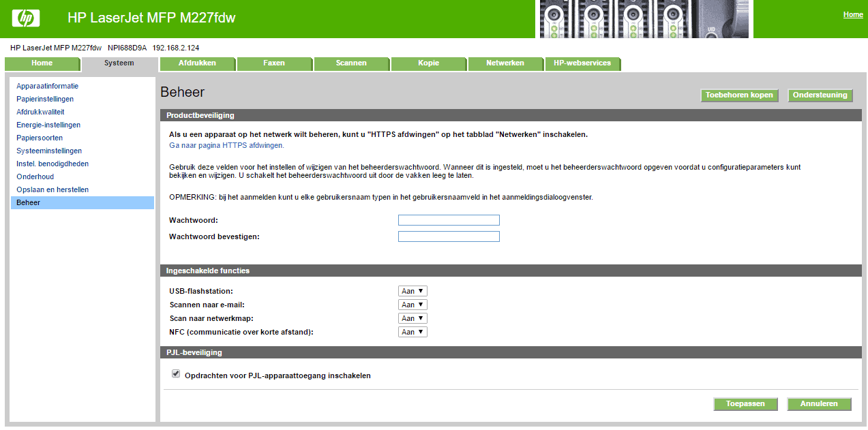Viewport: 868px width, 430px height.
Task: Click the 'Beheer' page heading
Action: pos(183,92)
